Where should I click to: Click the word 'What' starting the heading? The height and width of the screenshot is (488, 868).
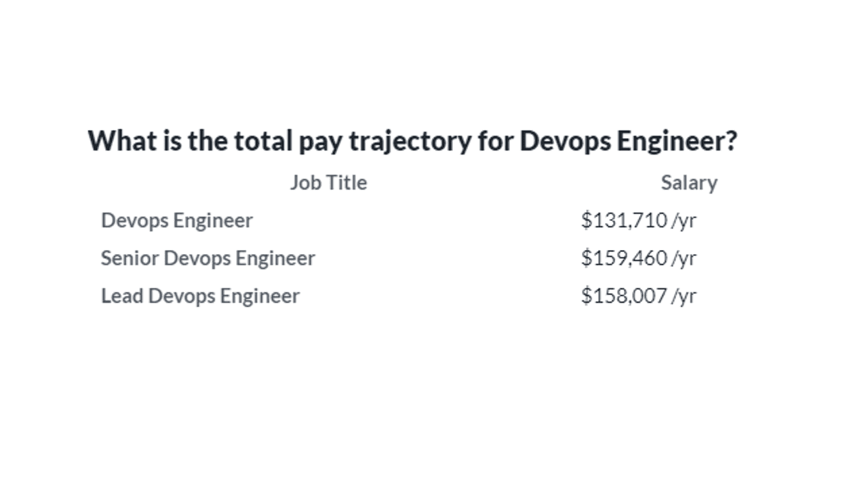pos(115,141)
